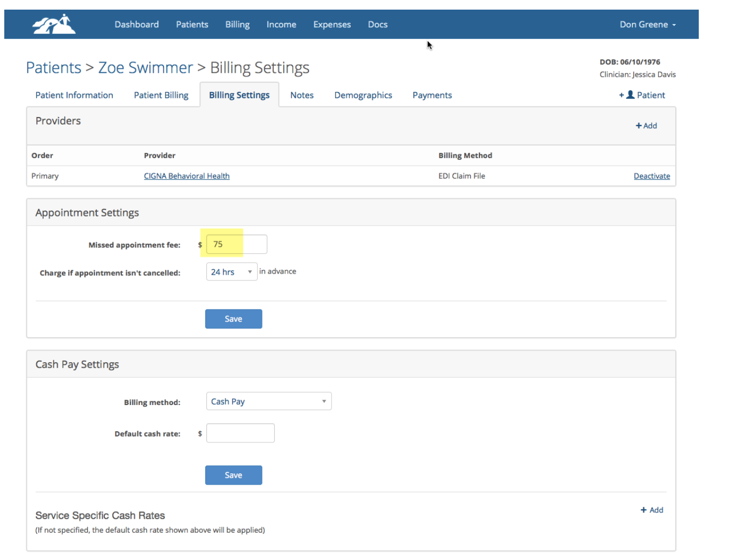Screen dimensions: 741x560
Task: Select Expenses in the top navigation
Action: coord(331,24)
